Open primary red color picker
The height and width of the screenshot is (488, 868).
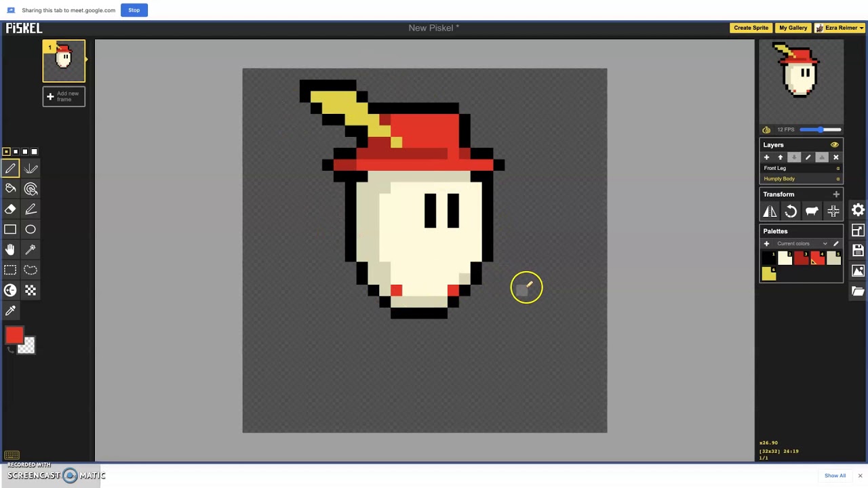pyautogui.click(x=14, y=335)
